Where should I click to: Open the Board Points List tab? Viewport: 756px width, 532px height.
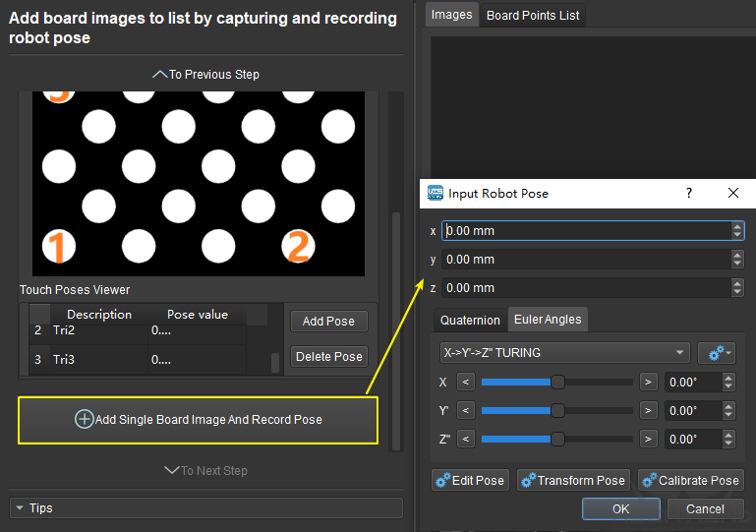[533, 15]
